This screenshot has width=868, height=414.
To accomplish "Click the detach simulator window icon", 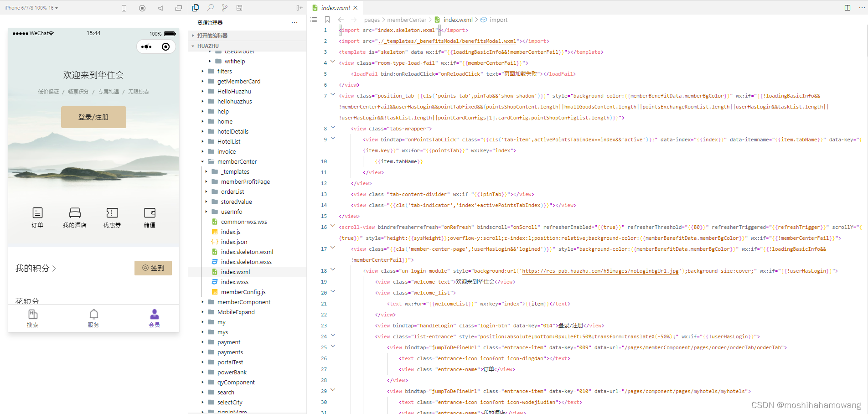I will pos(179,8).
